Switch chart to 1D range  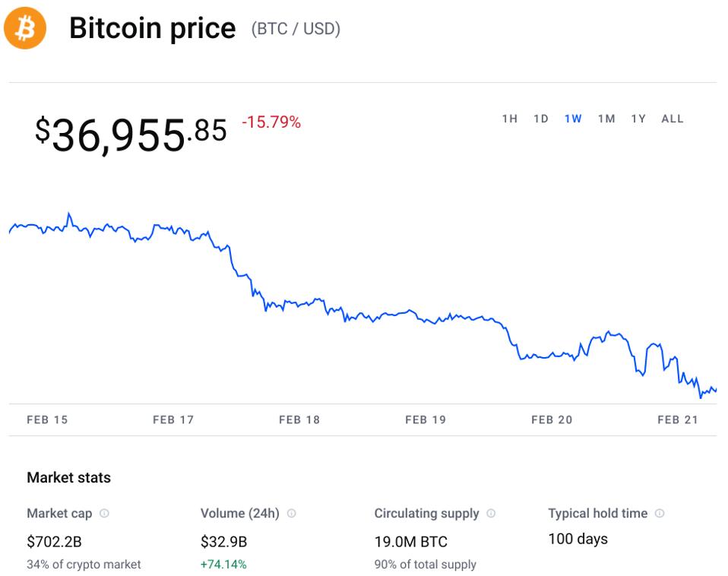[x=541, y=119]
